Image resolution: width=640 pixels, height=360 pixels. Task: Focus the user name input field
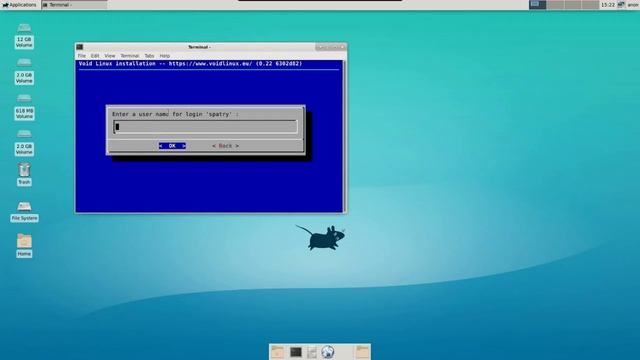(205, 127)
